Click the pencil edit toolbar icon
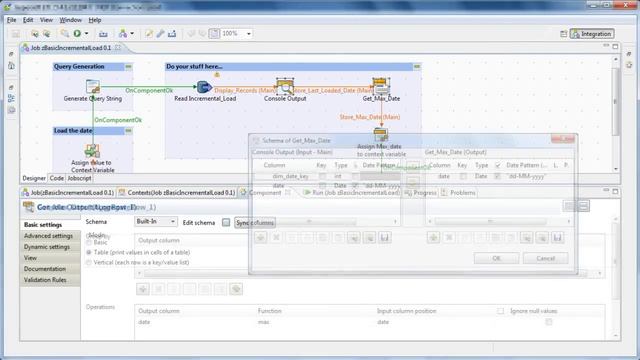 click(149, 33)
